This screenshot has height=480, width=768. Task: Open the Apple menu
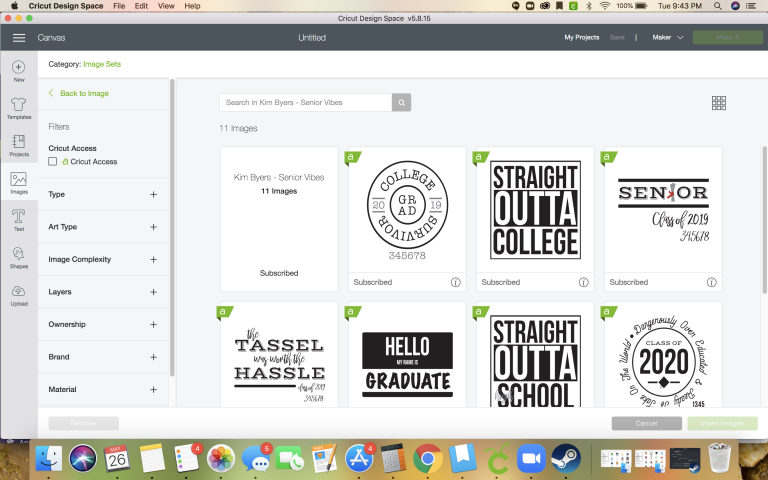(14, 6)
